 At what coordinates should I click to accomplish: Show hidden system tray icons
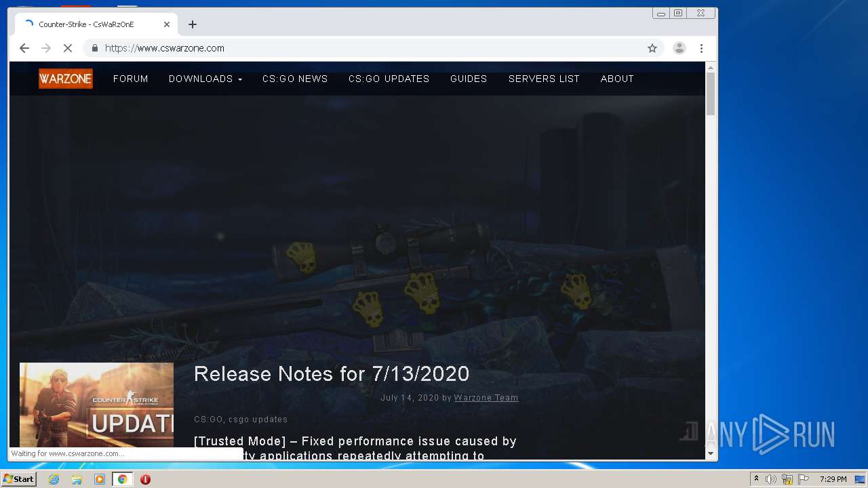click(756, 479)
